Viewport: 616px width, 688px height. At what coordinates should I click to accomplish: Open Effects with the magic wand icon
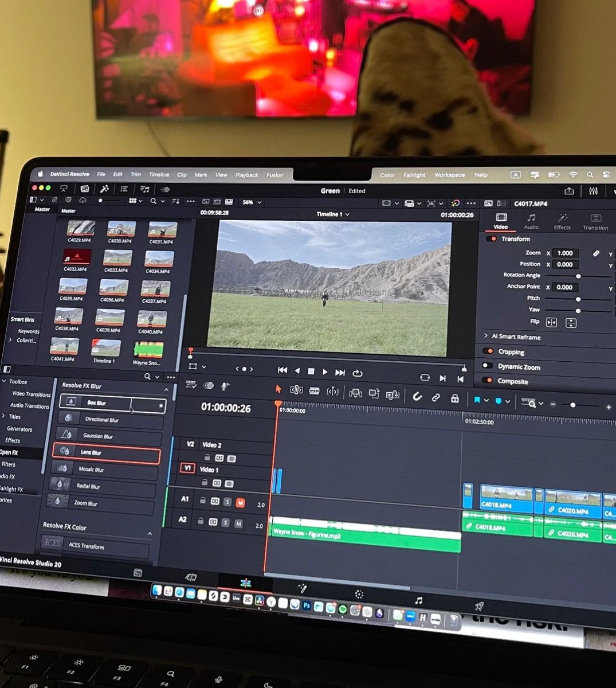(104, 189)
